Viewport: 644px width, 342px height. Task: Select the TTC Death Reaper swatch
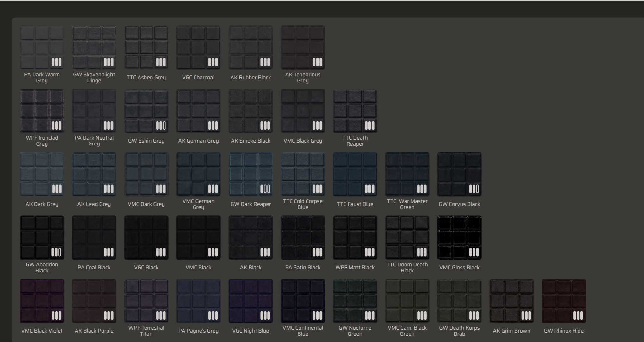(355, 111)
